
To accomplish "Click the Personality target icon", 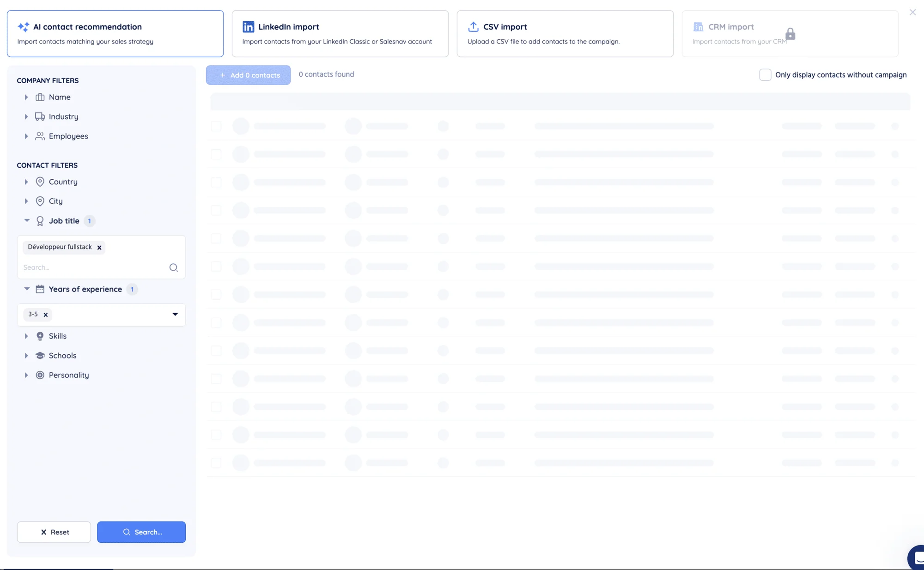I will (40, 375).
